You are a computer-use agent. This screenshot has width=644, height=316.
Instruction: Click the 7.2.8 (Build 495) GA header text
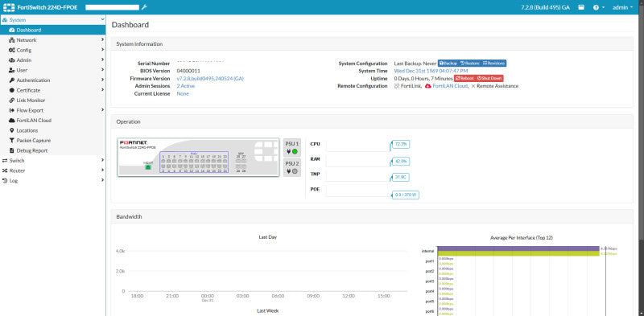pyautogui.click(x=545, y=7)
